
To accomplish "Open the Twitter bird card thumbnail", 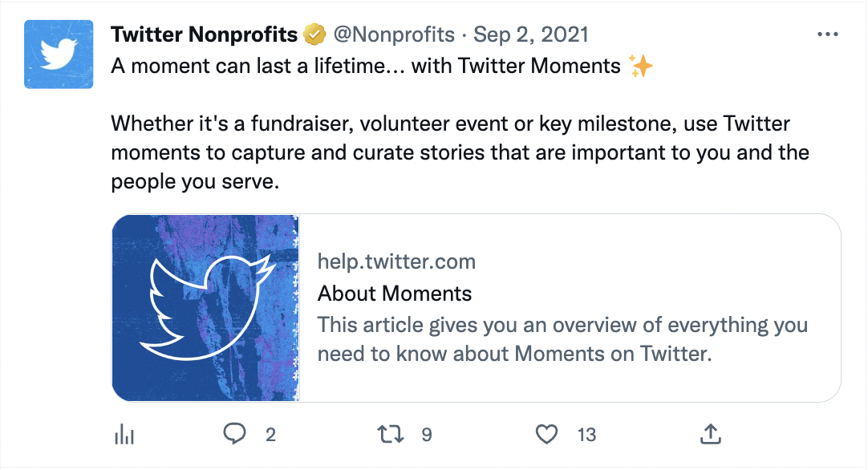I will pos(205,307).
